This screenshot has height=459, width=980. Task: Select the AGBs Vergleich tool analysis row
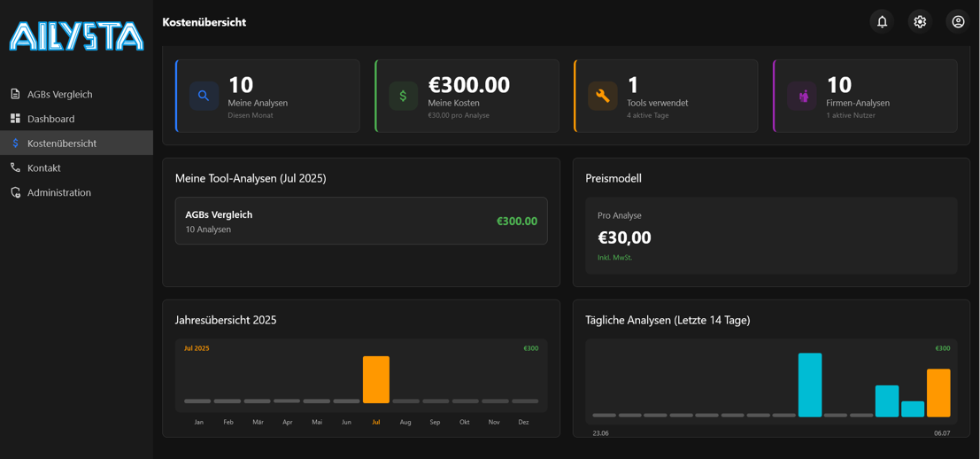pos(360,221)
